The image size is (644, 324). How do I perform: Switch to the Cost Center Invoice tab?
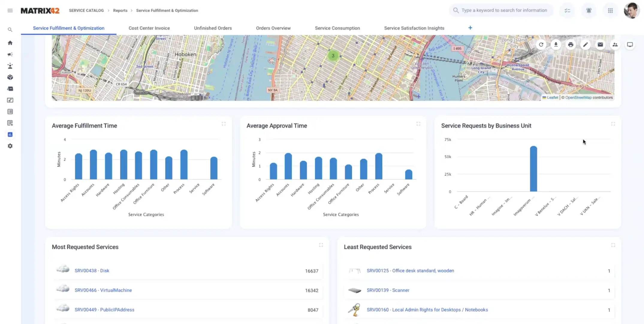click(x=149, y=28)
